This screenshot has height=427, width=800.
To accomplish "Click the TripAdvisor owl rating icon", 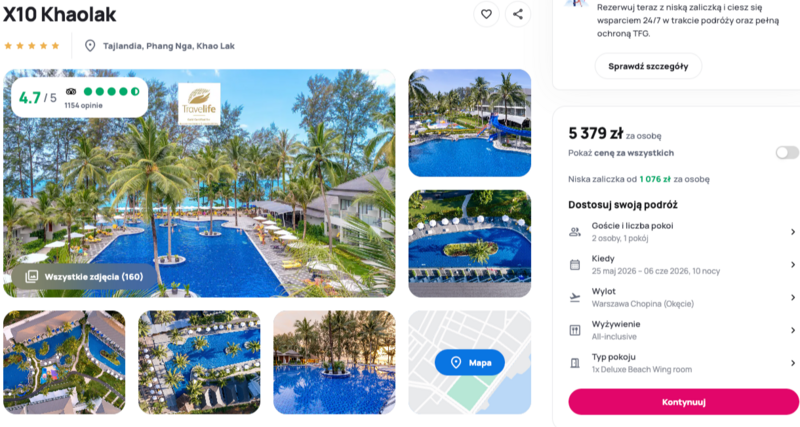I will (71, 92).
